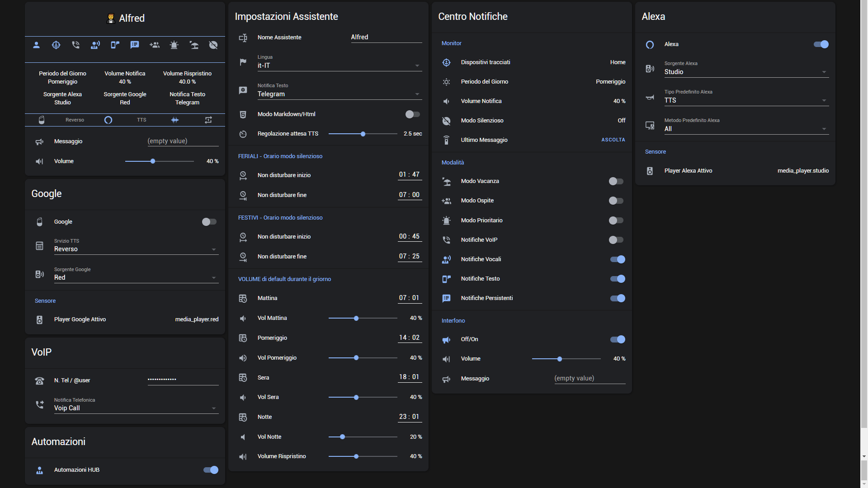Click the ASCOLTA button for Ultimo Messaggio

[613, 140]
